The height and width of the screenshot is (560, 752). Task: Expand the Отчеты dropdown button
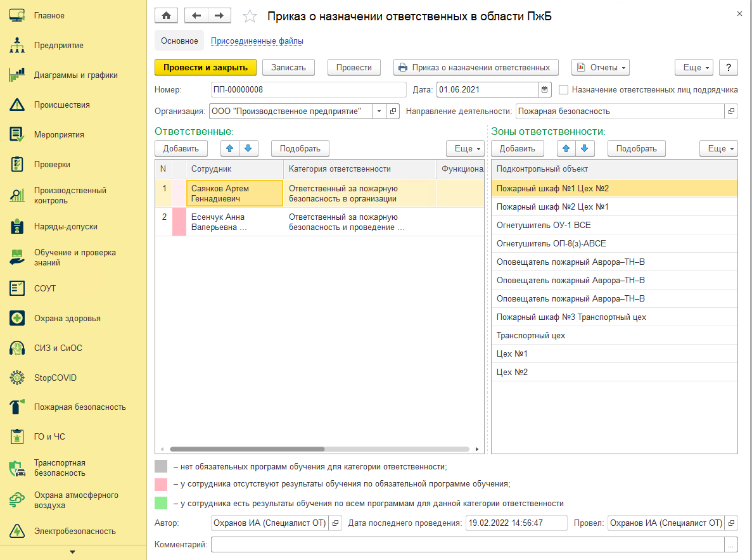[600, 67]
